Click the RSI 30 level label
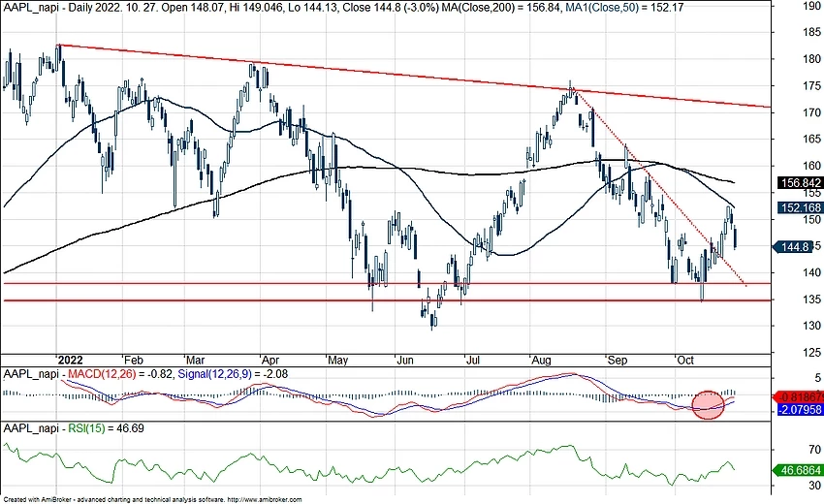824x504 pixels. (x=815, y=485)
